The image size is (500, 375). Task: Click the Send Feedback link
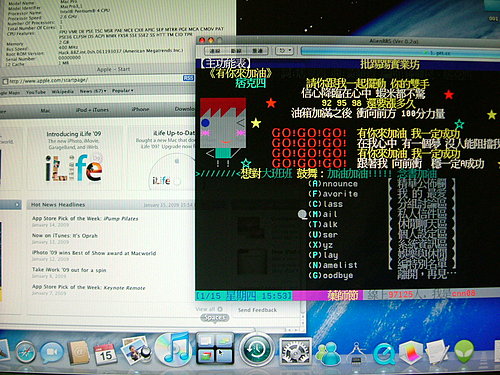[x=257, y=310]
